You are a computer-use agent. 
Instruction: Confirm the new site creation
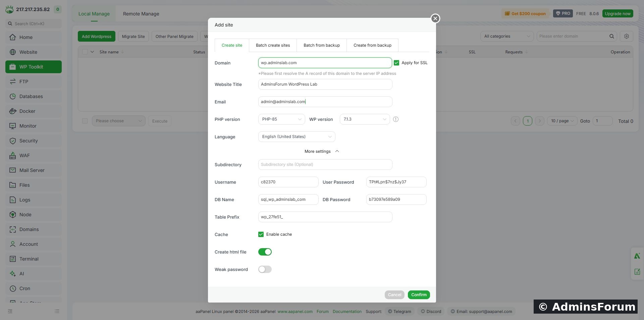point(419,295)
